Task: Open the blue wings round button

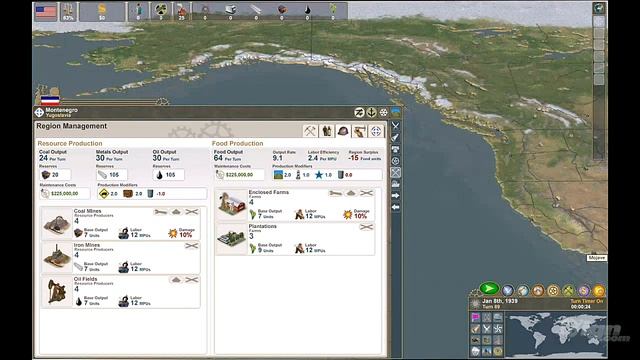Action: pos(508,291)
